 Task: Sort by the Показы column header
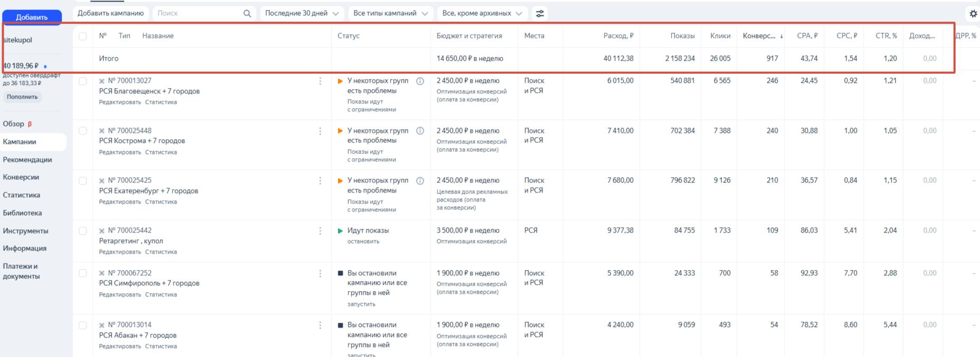pyautogui.click(x=682, y=36)
